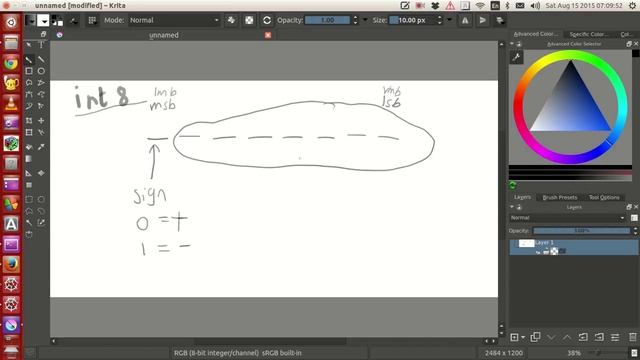Lock the Advanced Color Selector docker
This screenshot has width=640, height=360.
click(x=519, y=44)
